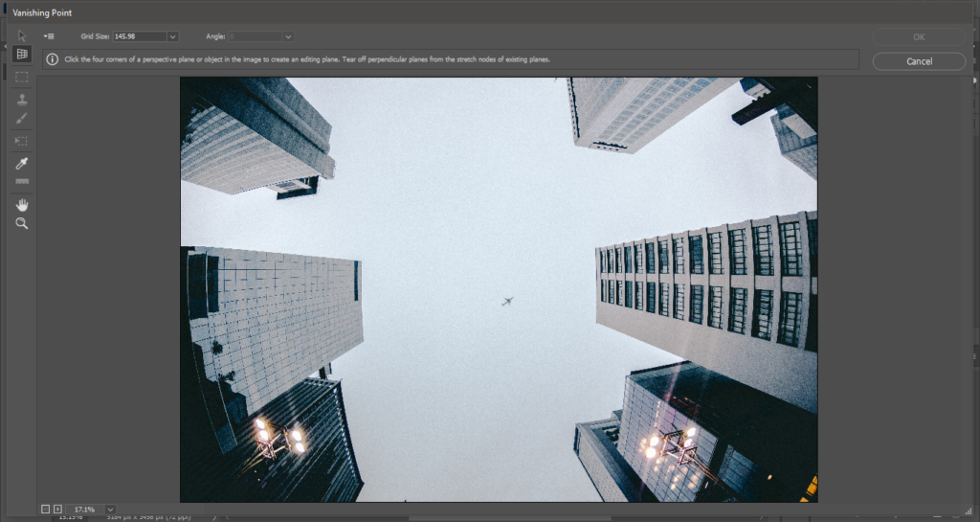Select the Eyedropper tool
The width and height of the screenshot is (980, 522).
[22, 164]
